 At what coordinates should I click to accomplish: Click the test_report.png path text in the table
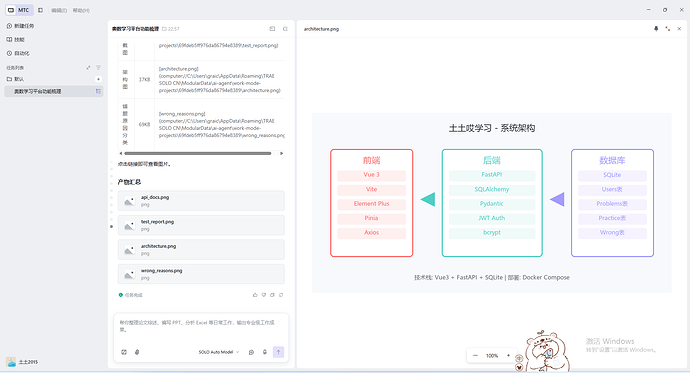coord(218,45)
